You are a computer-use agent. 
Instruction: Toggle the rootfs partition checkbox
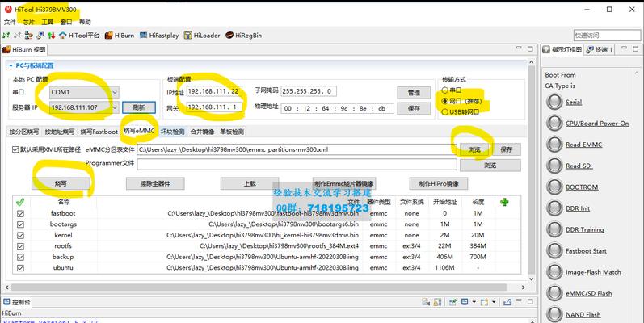20,246
